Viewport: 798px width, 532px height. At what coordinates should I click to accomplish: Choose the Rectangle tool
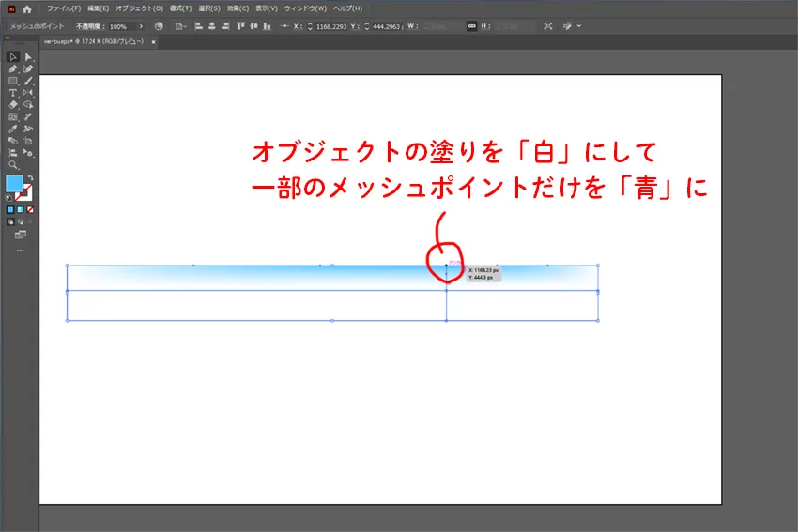pyautogui.click(x=13, y=81)
